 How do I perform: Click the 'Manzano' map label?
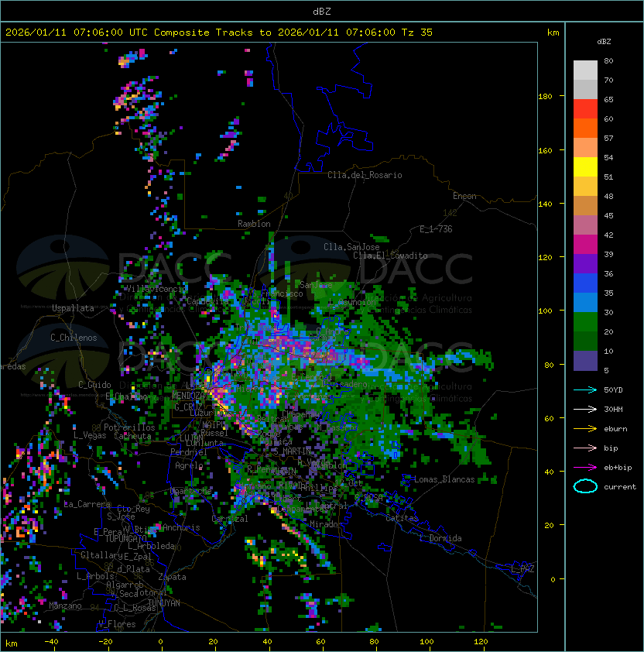coord(65,606)
